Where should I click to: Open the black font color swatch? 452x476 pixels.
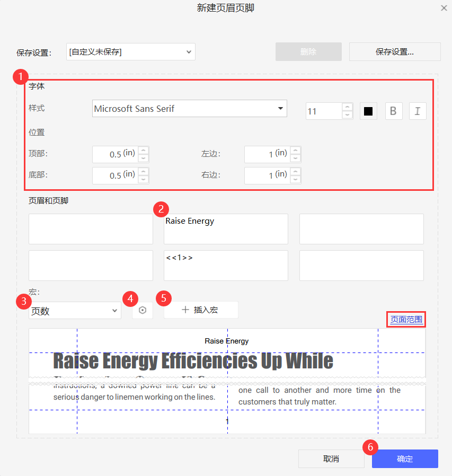368,111
